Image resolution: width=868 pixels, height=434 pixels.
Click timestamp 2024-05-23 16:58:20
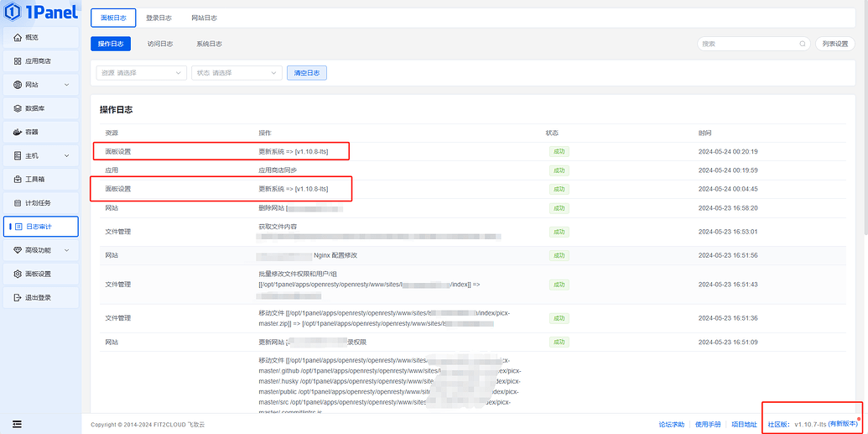[728, 208]
